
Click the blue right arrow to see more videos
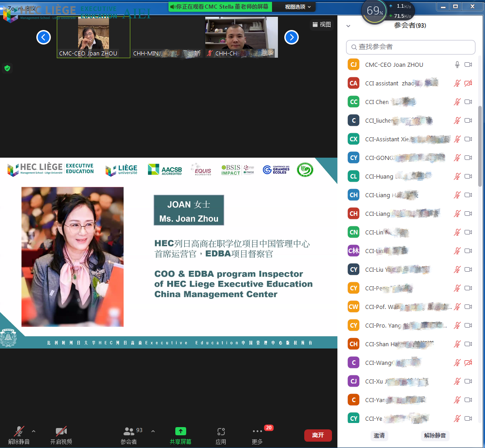click(291, 37)
